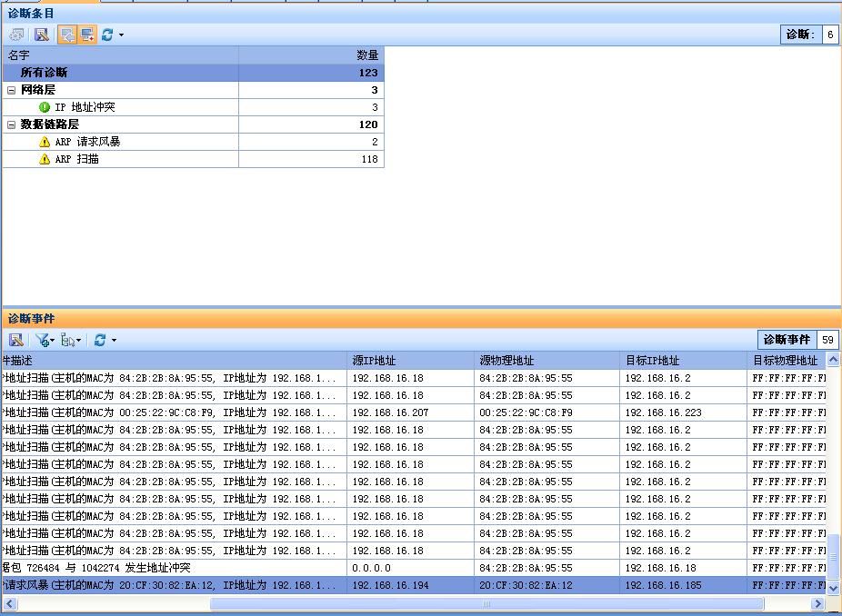Select event row describing MAC 20:CF:30:82:EA:12
The height and width of the screenshot is (616, 842).
click(x=414, y=585)
